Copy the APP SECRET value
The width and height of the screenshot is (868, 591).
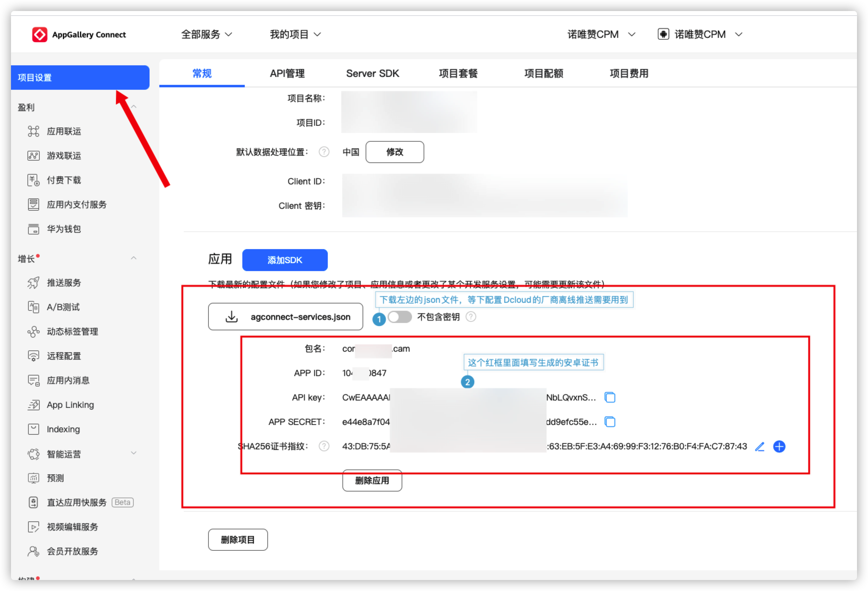[609, 422]
